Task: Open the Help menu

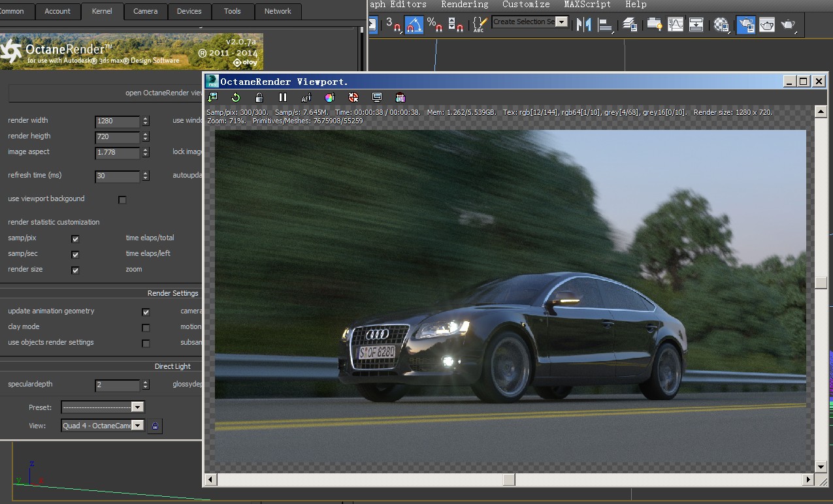Action: point(636,5)
